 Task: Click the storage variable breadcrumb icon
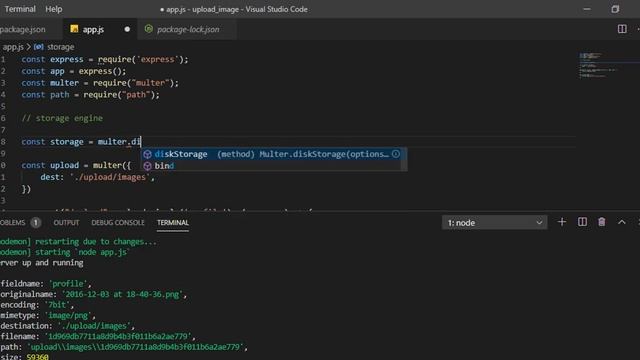39,47
